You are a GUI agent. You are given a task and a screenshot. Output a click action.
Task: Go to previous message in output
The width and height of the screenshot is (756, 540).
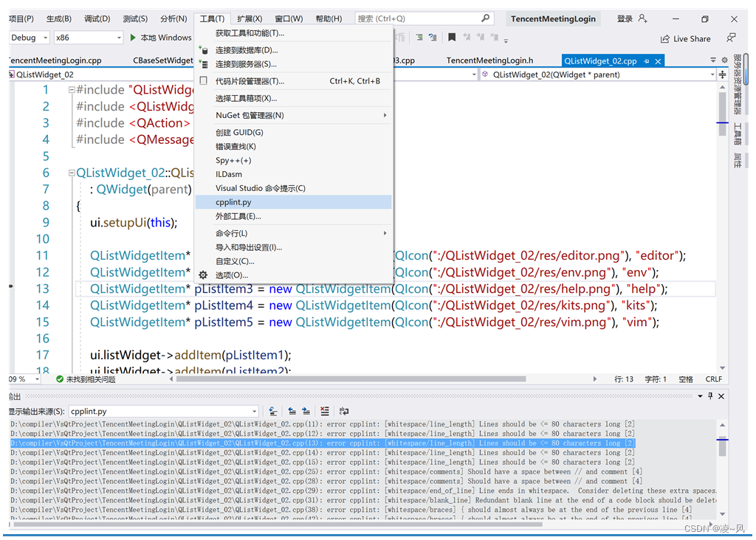(292, 411)
